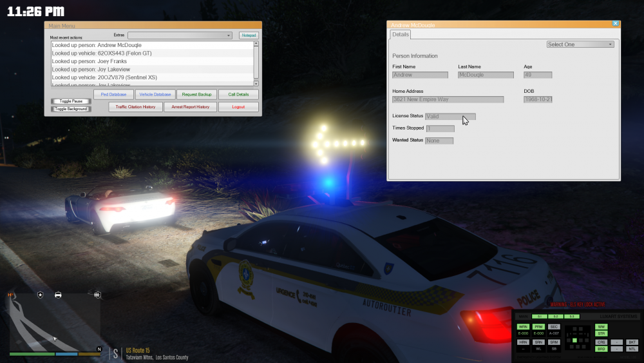Click the north N compass marker
Viewport: 644px width, 363px height.
tap(99, 349)
